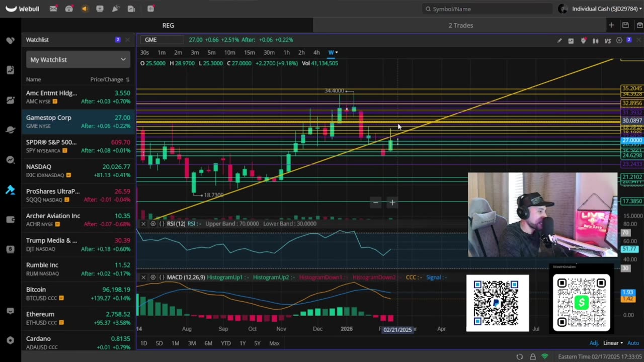Toggle RSI indicator visibility eye

click(x=153, y=224)
